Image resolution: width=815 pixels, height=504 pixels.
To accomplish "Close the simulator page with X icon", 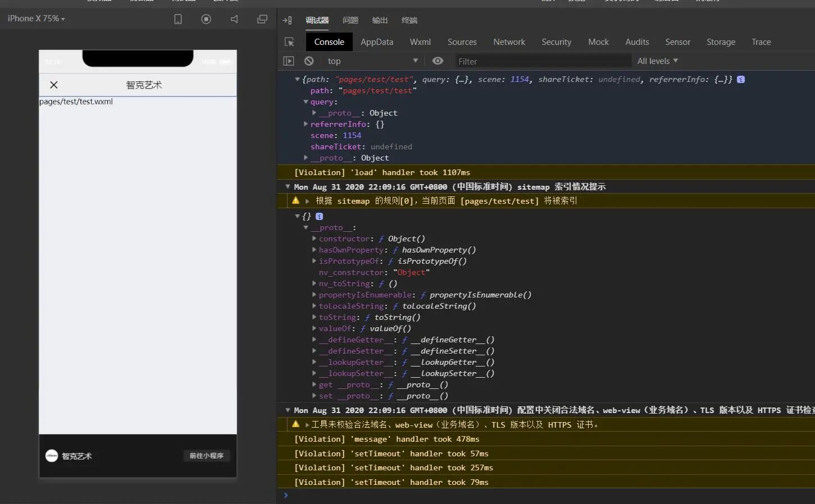I will (54, 85).
